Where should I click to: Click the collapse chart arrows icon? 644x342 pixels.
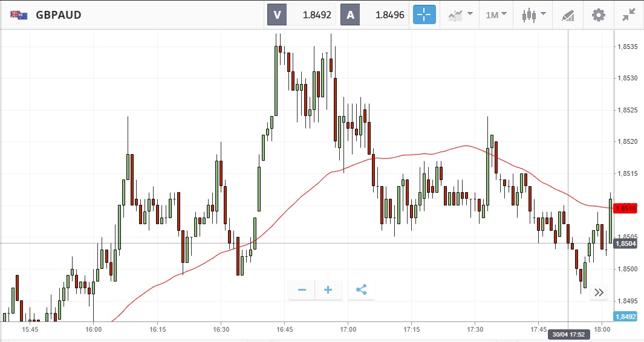pos(629,15)
